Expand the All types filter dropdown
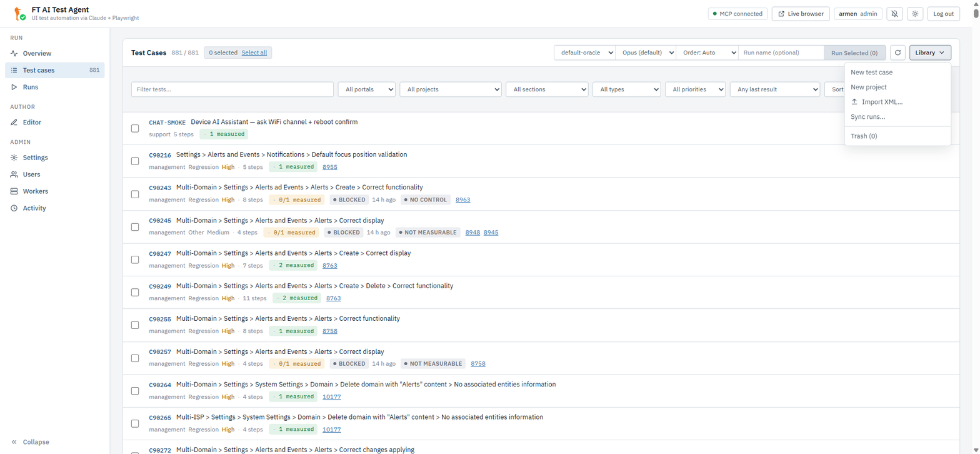This screenshot has width=980, height=454. pos(627,89)
